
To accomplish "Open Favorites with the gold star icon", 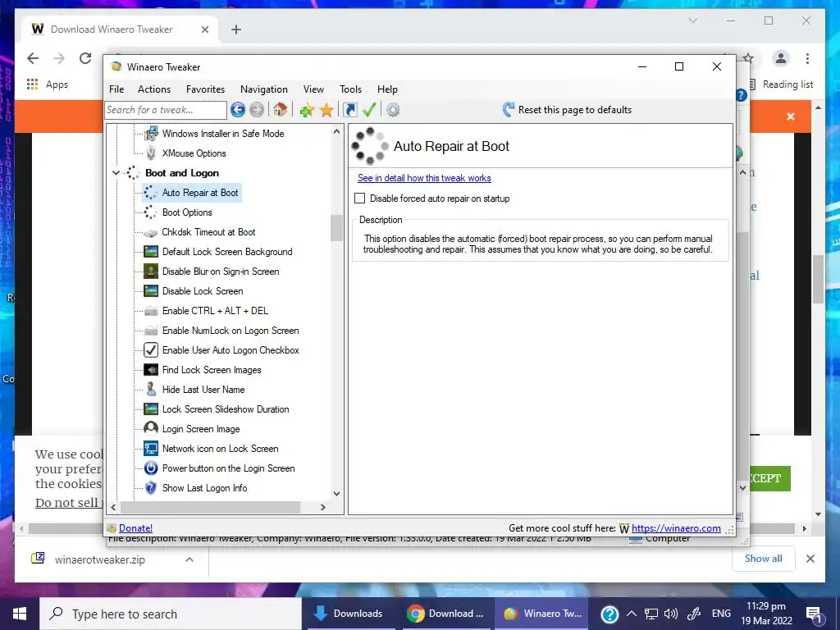I will point(326,110).
